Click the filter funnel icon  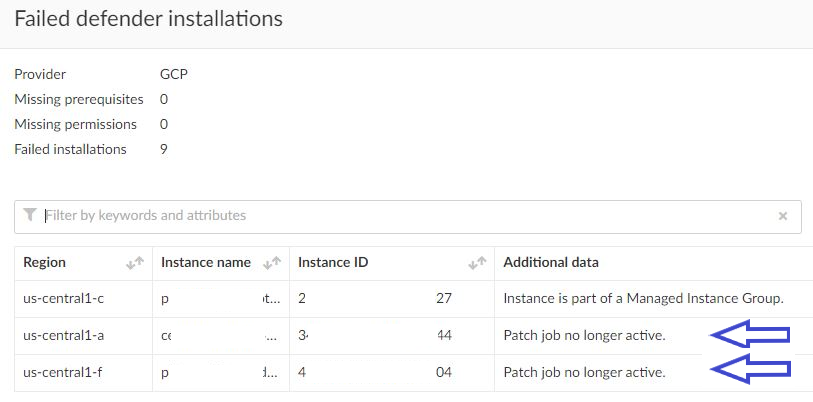coord(31,215)
